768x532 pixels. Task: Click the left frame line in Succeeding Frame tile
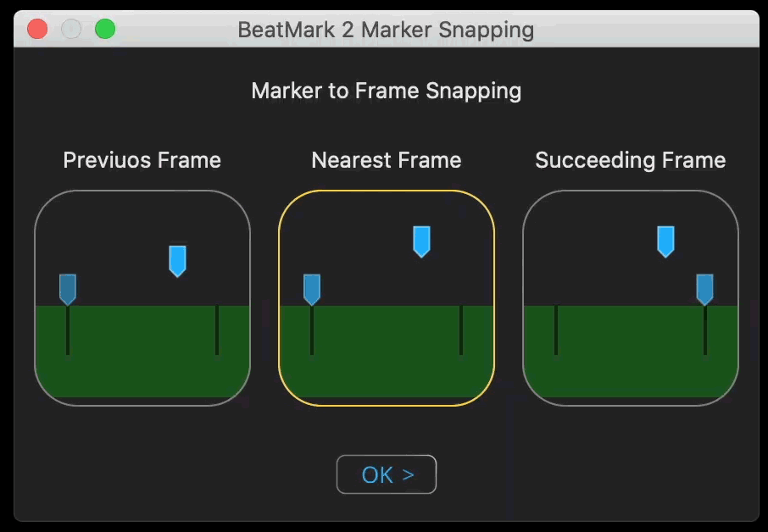pos(556,330)
